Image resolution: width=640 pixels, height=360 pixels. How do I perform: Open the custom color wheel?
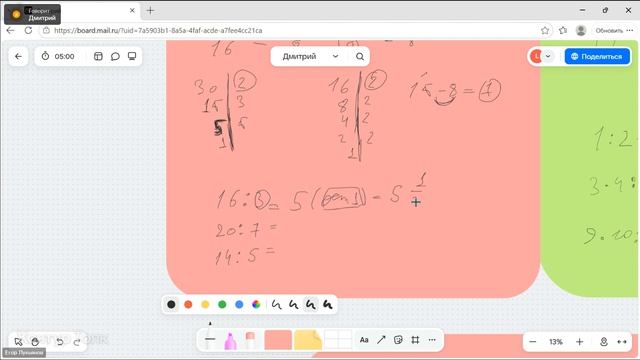(x=256, y=304)
